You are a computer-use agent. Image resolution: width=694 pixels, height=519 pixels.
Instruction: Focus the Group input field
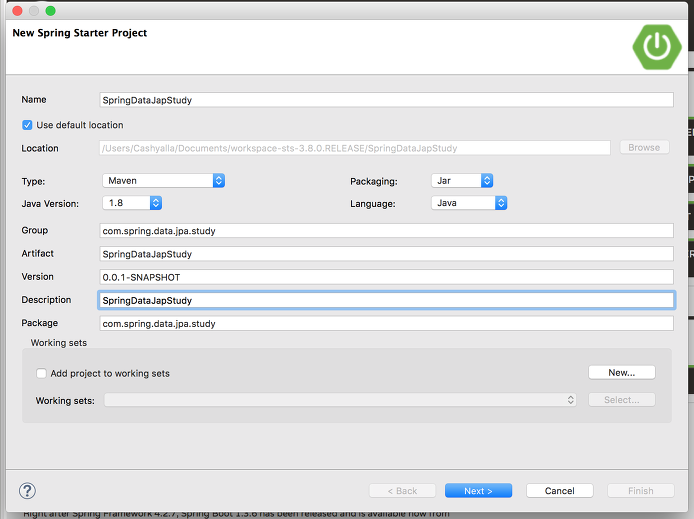pyautogui.click(x=386, y=231)
